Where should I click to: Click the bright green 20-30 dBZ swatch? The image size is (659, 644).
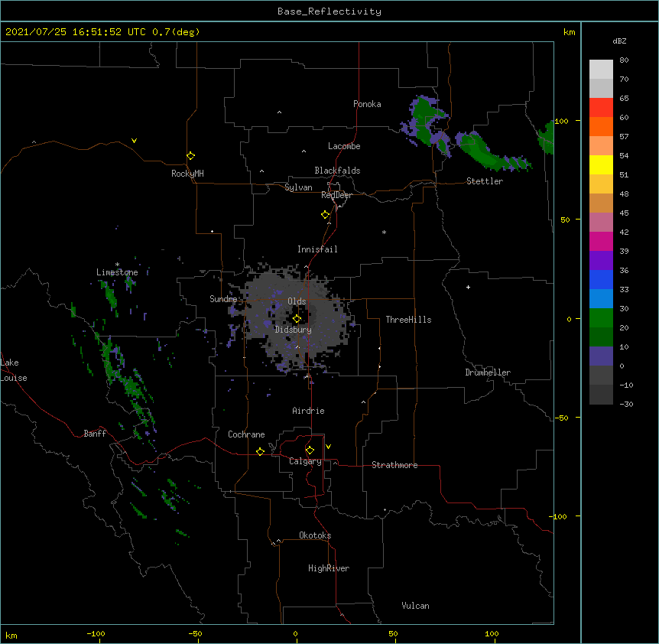601,318
